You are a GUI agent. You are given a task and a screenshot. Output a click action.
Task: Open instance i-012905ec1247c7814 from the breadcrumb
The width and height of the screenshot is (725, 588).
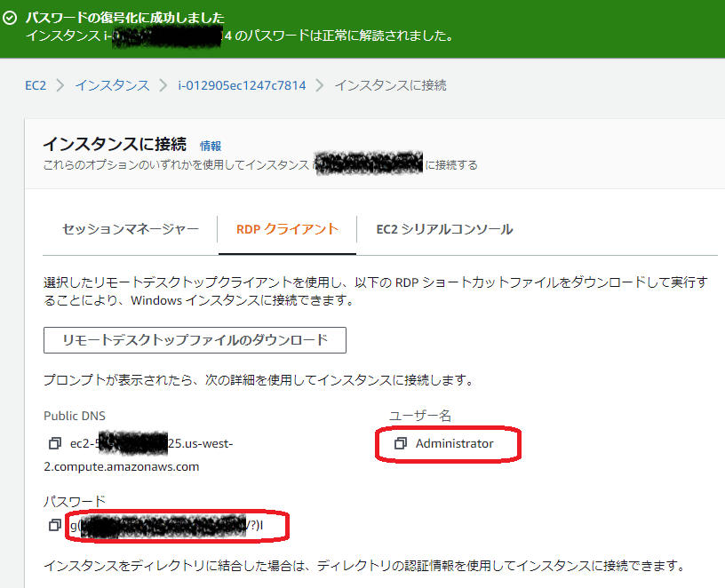click(x=242, y=85)
